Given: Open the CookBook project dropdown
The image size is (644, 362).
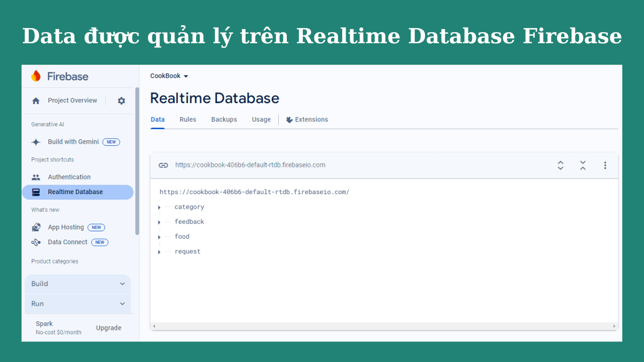Looking at the screenshot, I should [169, 76].
